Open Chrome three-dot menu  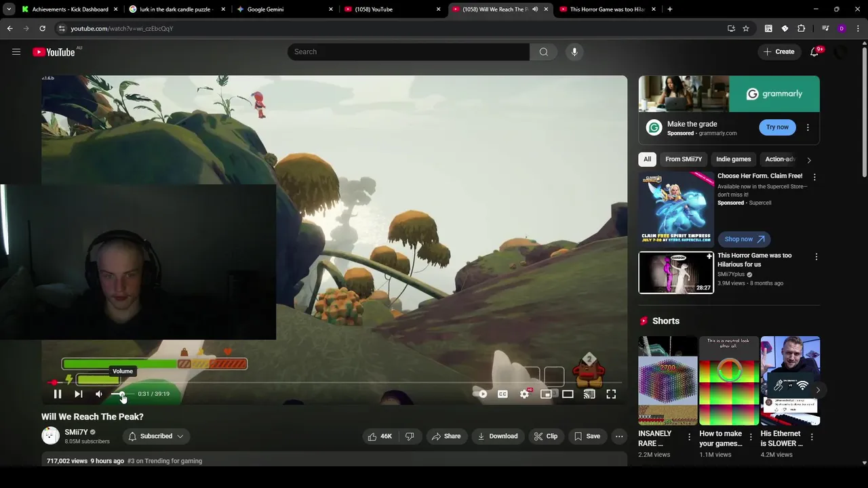(859, 28)
